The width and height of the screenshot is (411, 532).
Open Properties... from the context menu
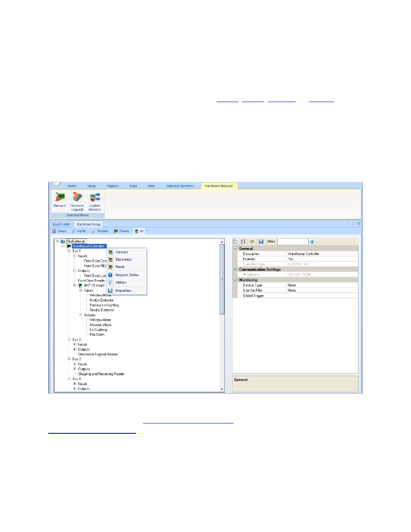click(x=125, y=291)
